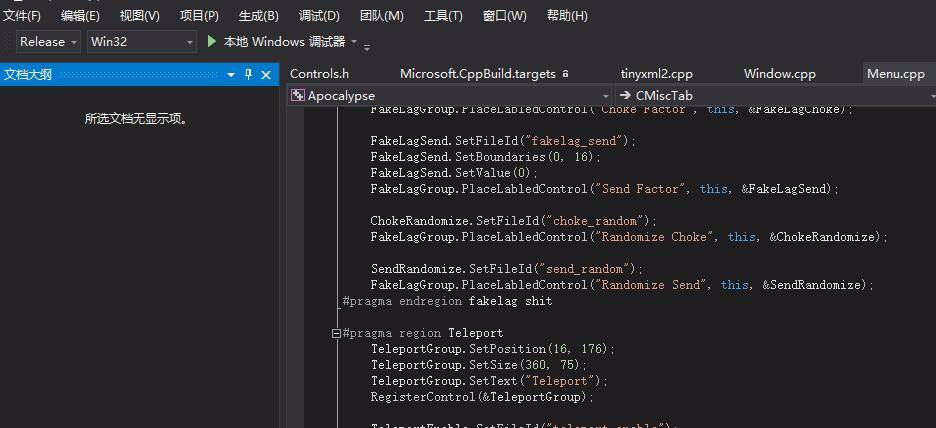Click the RegisterControl(&TeleportGroup) line
The height and width of the screenshot is (428, 936).
(x=482, y=397)
